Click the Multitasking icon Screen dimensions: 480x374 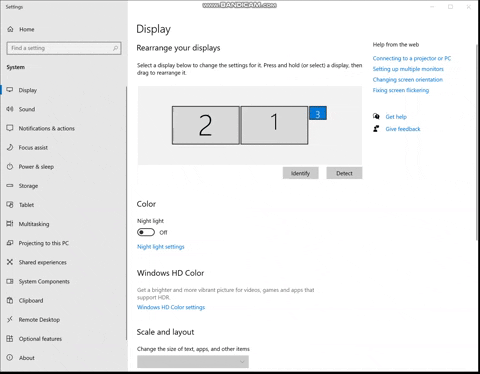point(10,224)
